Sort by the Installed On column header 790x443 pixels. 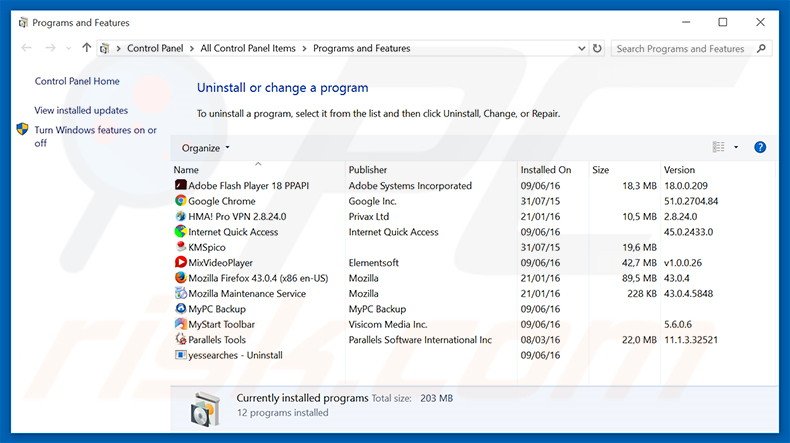[x=553, y=170]
